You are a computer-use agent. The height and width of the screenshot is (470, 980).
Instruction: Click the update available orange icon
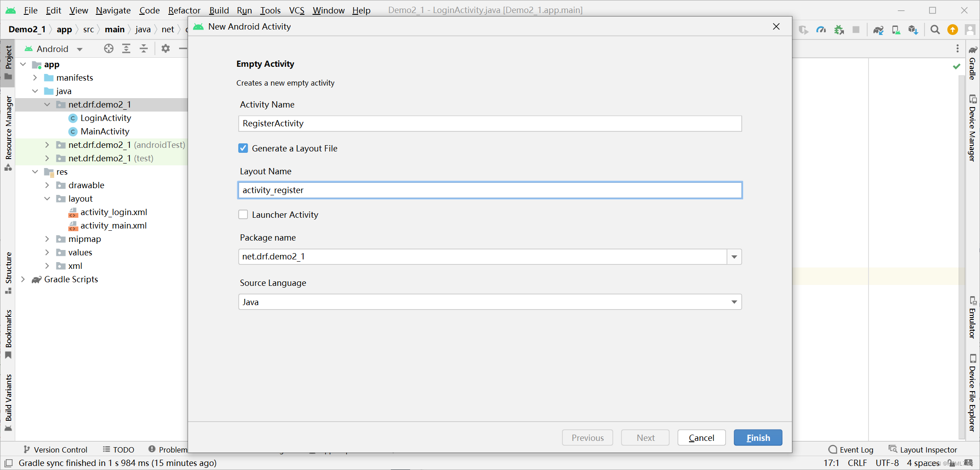coord(953,30)
